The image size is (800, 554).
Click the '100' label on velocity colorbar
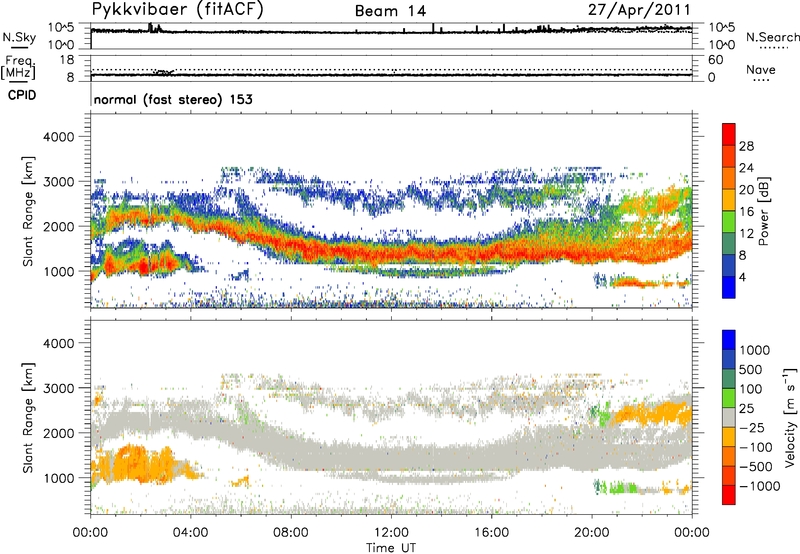(751, 389)
